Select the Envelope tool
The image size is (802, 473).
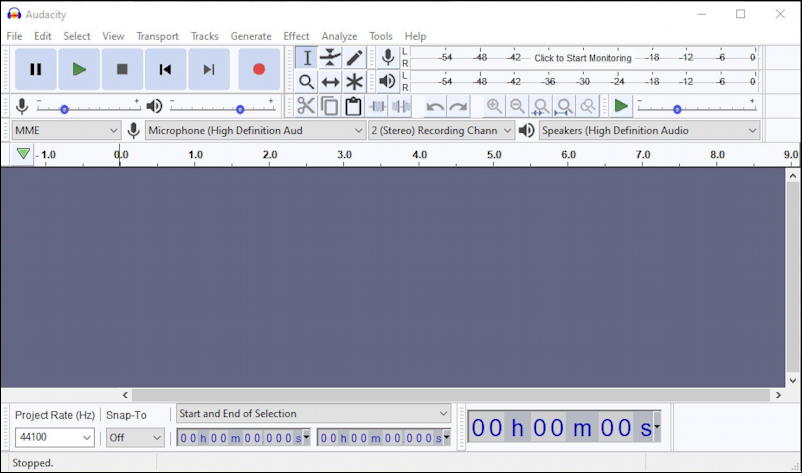point(330,57)
